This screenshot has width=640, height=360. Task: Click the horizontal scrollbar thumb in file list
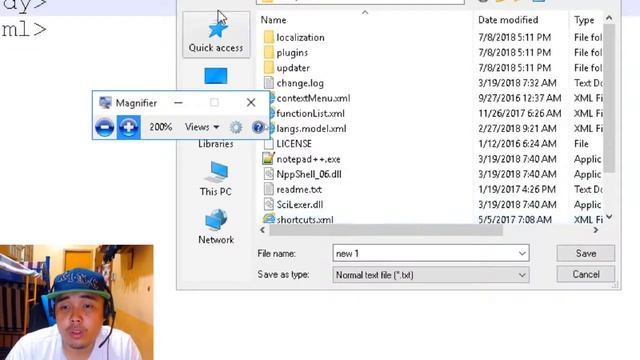tap(386, 230)
